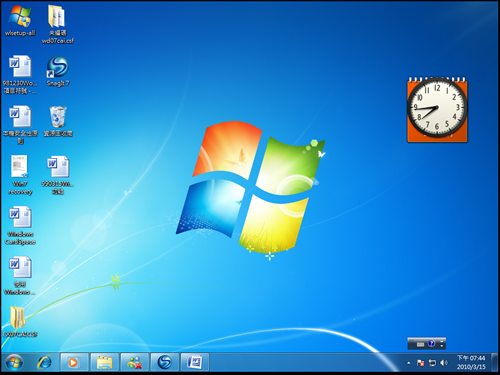
Task: Click the Show desktop button
Action: [495, 362]
